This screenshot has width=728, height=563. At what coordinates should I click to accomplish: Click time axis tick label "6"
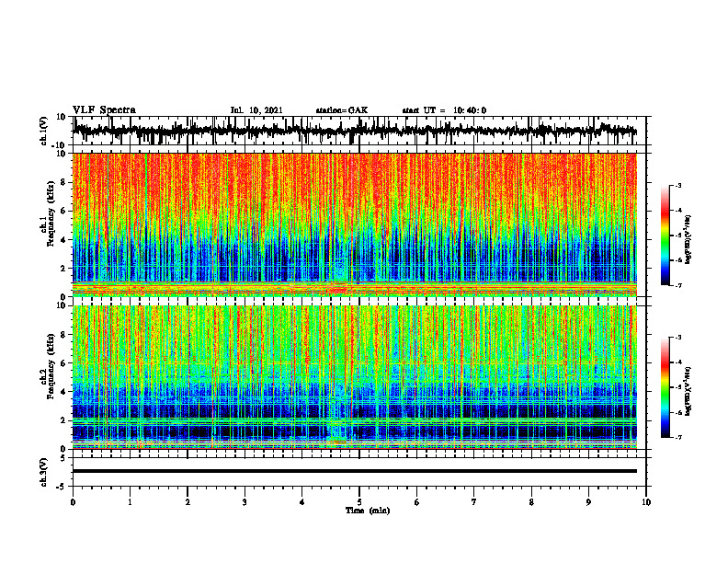point(416,502)
